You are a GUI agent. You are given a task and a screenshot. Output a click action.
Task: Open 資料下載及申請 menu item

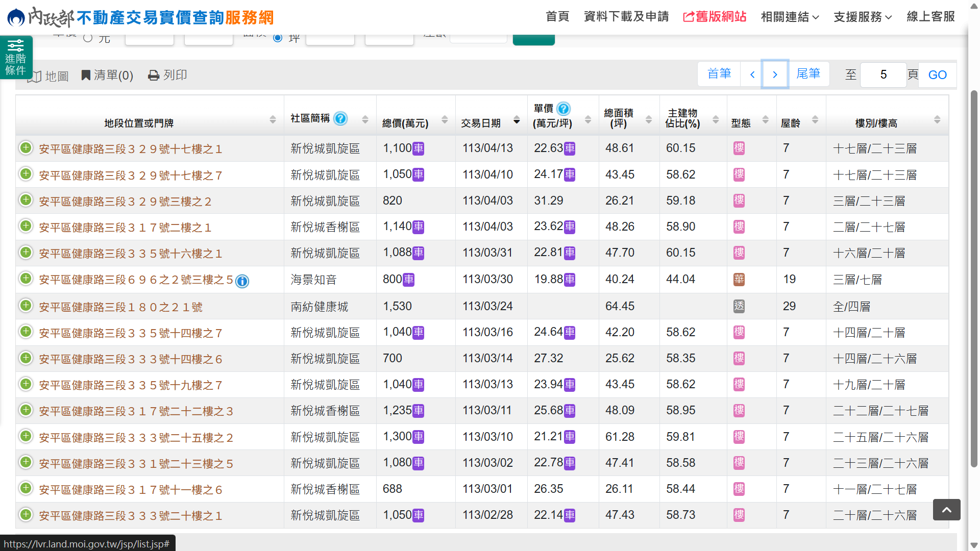626,17
